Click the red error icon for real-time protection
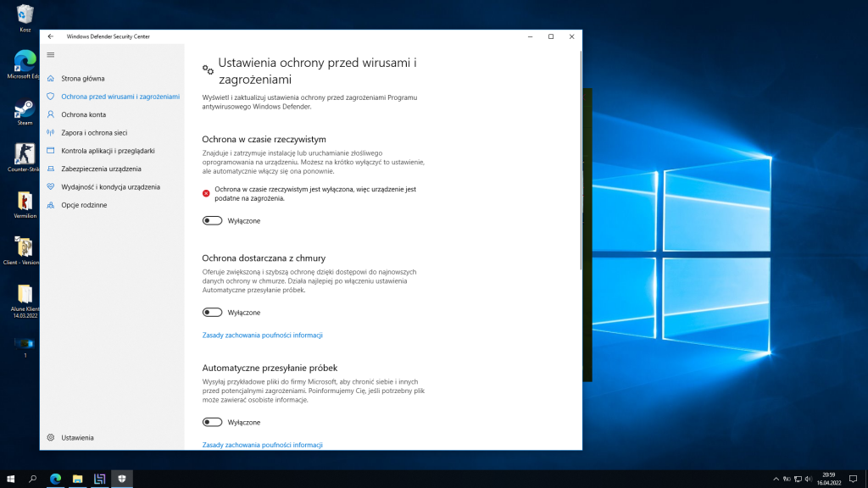This screenshot has height=488, width=868. click(x=206, y=194)
